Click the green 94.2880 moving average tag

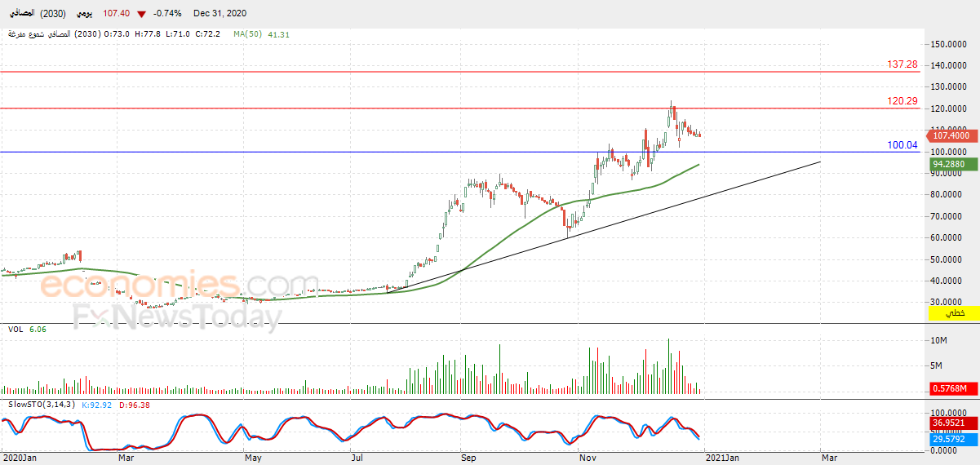[950, 164]
